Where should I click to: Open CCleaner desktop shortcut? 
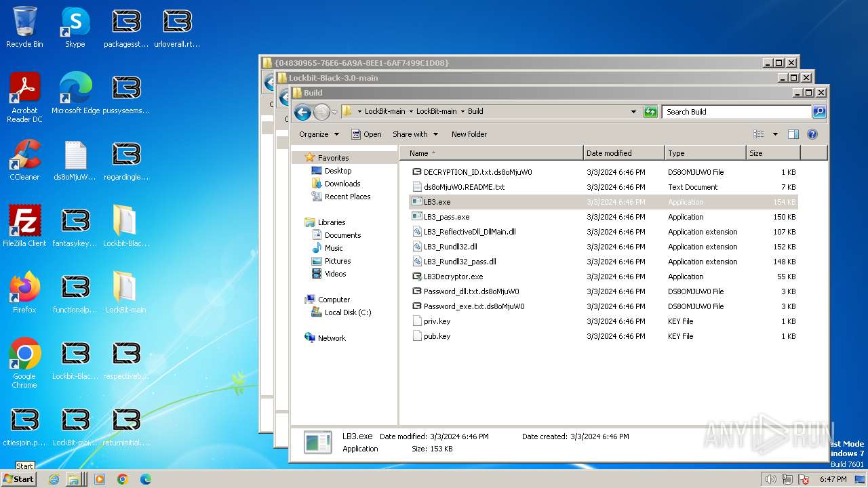click(24, 160)
